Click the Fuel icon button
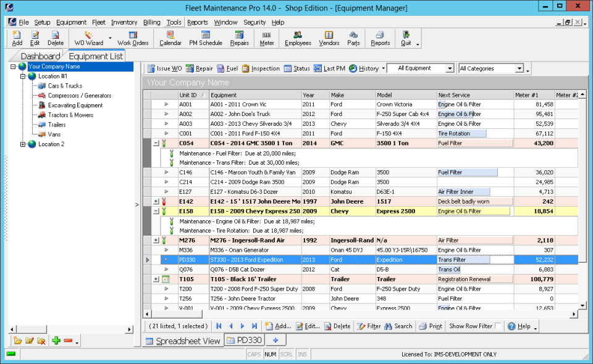 227,68
